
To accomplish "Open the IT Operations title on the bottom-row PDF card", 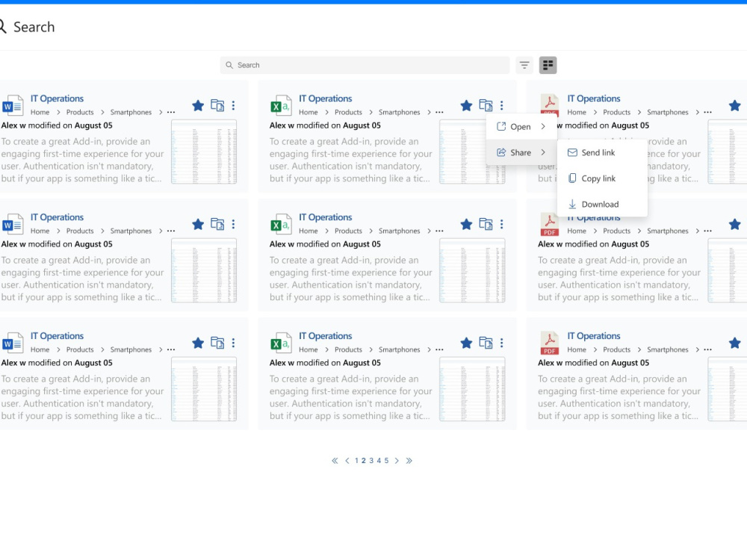I will tap(594, 336).
